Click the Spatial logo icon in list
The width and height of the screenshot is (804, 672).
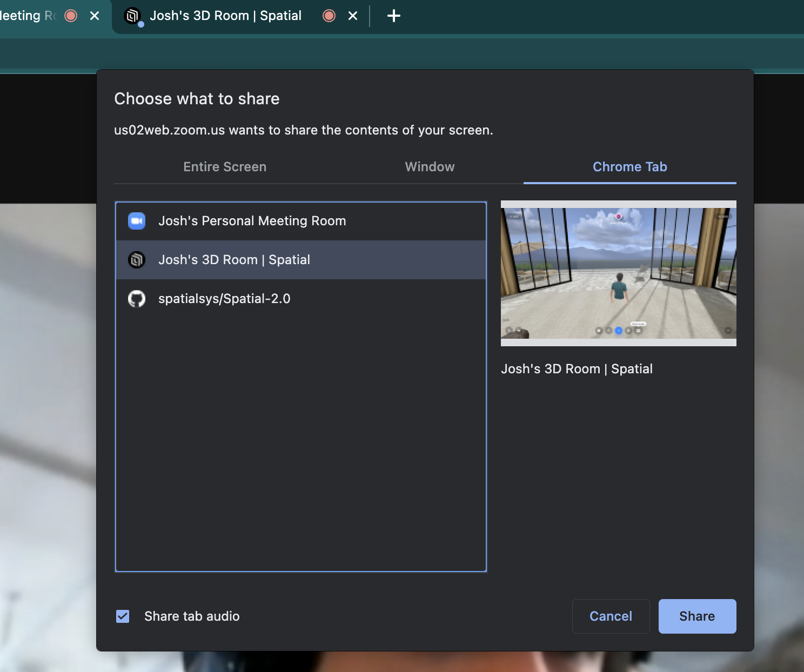[137, 260]
